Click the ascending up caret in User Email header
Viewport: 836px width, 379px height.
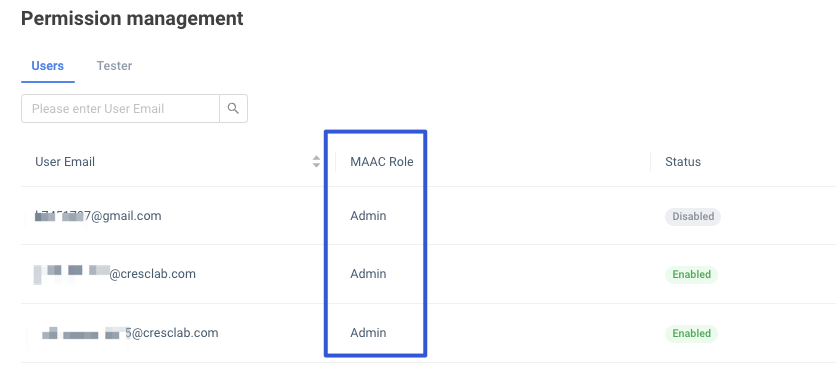(x=316, y=158)
